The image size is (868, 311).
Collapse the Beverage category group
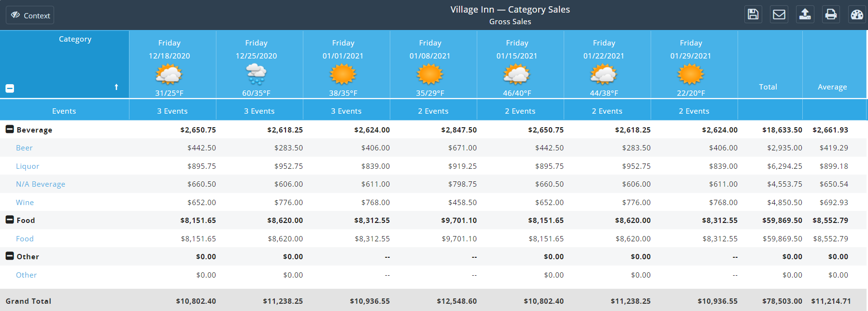10,129
